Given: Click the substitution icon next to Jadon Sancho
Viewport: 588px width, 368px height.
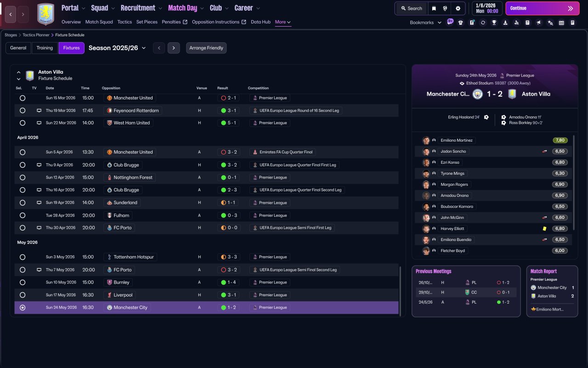Looking at the screenshot, I should pyautogui.click(x=544, y=151).
